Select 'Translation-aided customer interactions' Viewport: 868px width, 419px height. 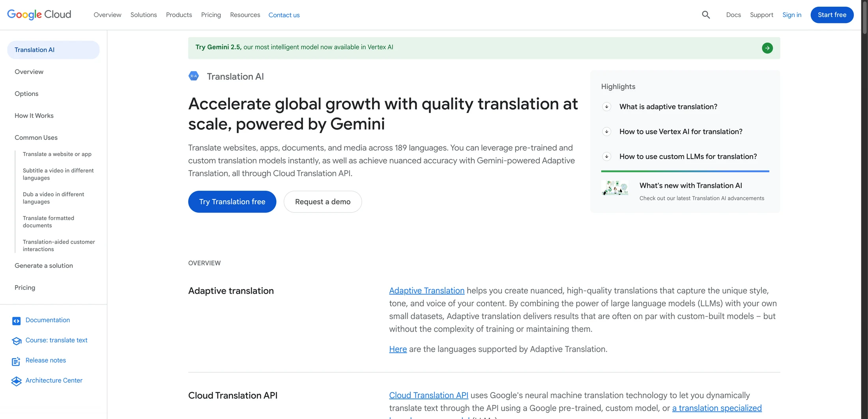pyautogui.click(x=59, y=245)
